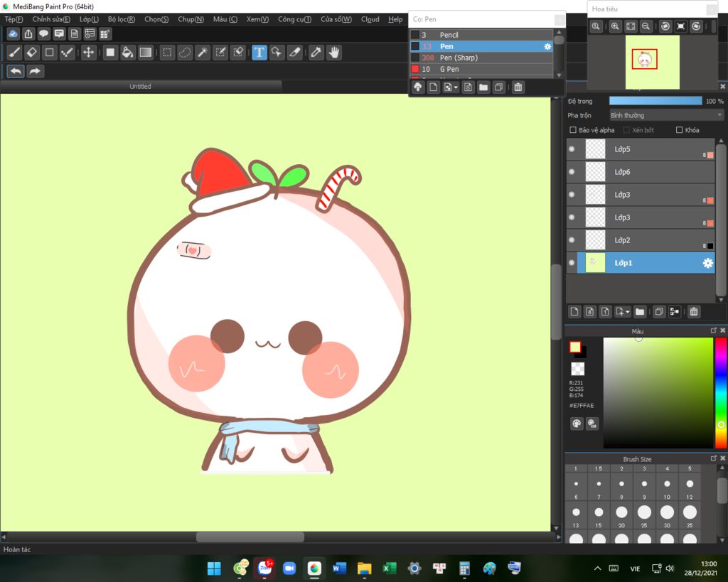Toggle visibility of layer Lớp6
728x582 pixels.
click(572, 172)
